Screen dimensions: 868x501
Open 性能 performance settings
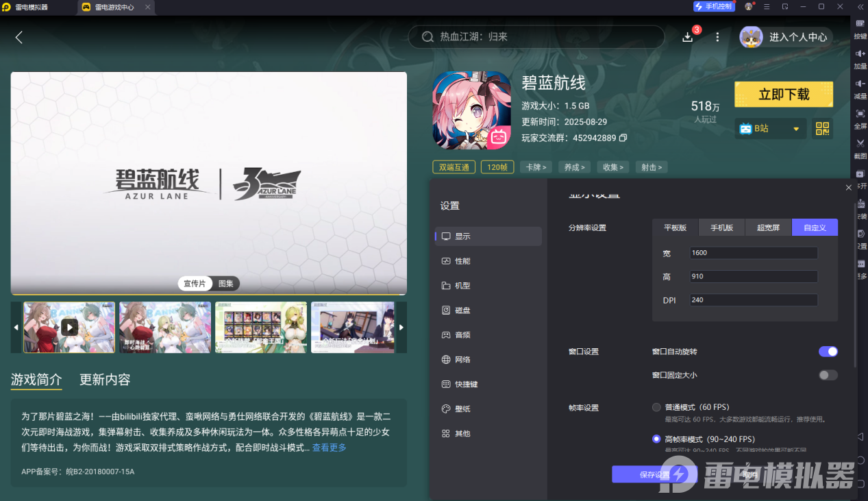coord(488,261)
